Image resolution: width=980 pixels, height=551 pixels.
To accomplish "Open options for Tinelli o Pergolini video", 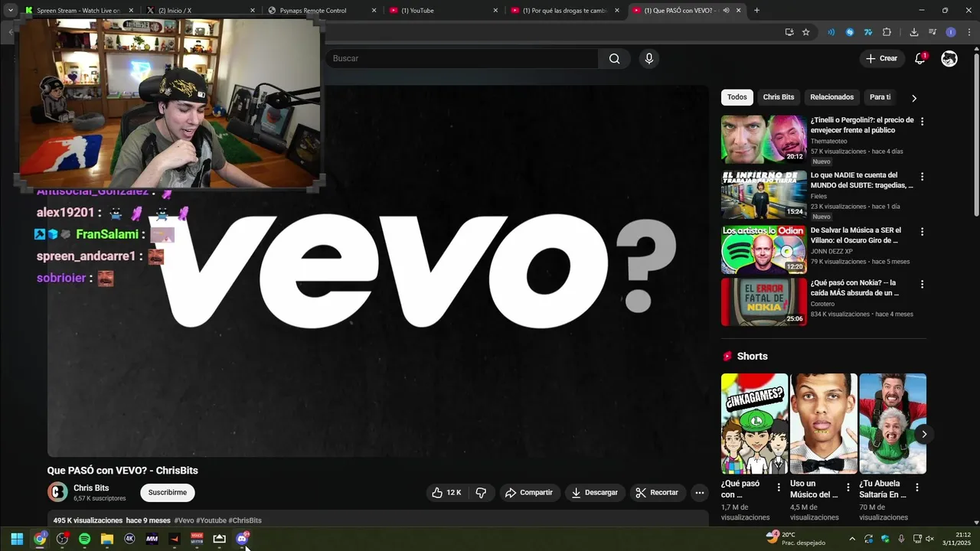I will (922, 121).
